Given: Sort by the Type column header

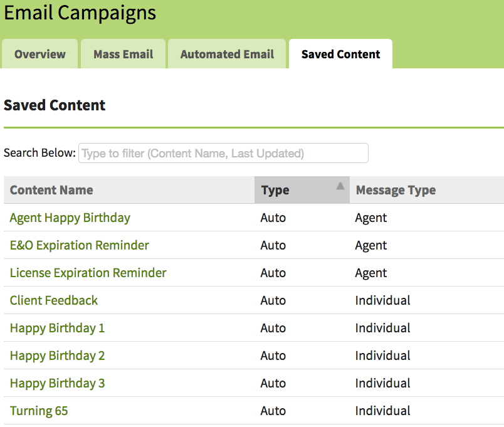Looking at the screenshot, I should click(275, 190).
